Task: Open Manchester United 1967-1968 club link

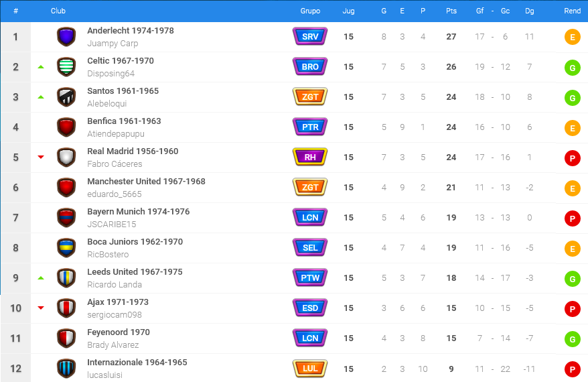Action: 146,181
